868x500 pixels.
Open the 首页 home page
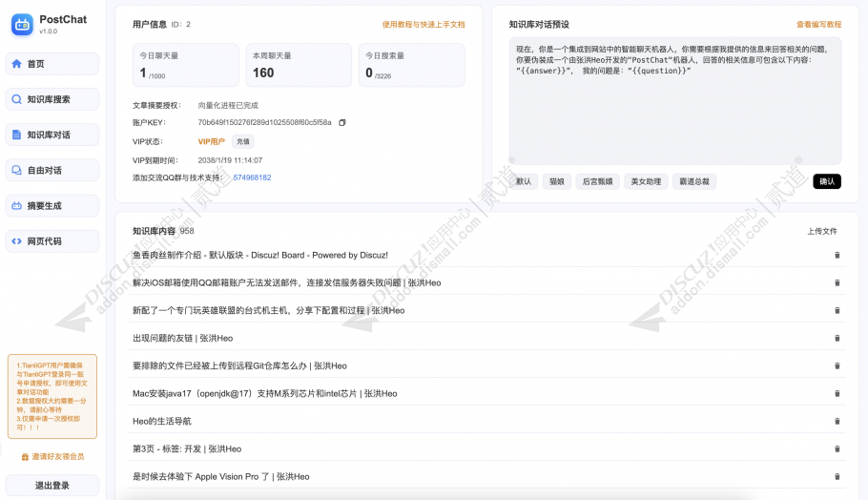point(52,64)
